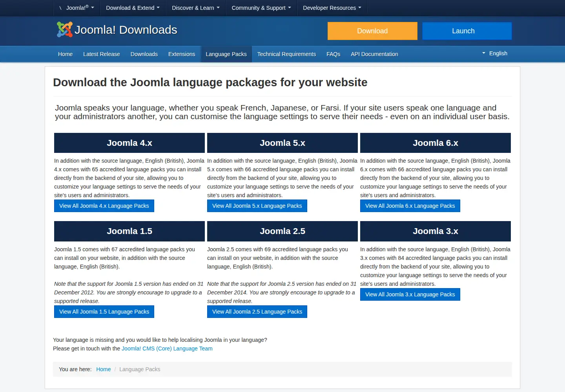This screenshot has width=565, height=392.
Task: View All Joomla 5.x Language Packs
Action: pyautogui.click(x=257, y=206)
